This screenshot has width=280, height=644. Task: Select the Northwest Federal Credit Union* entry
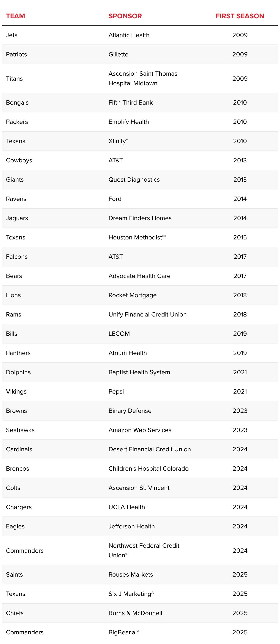click(x=144, y=550)
